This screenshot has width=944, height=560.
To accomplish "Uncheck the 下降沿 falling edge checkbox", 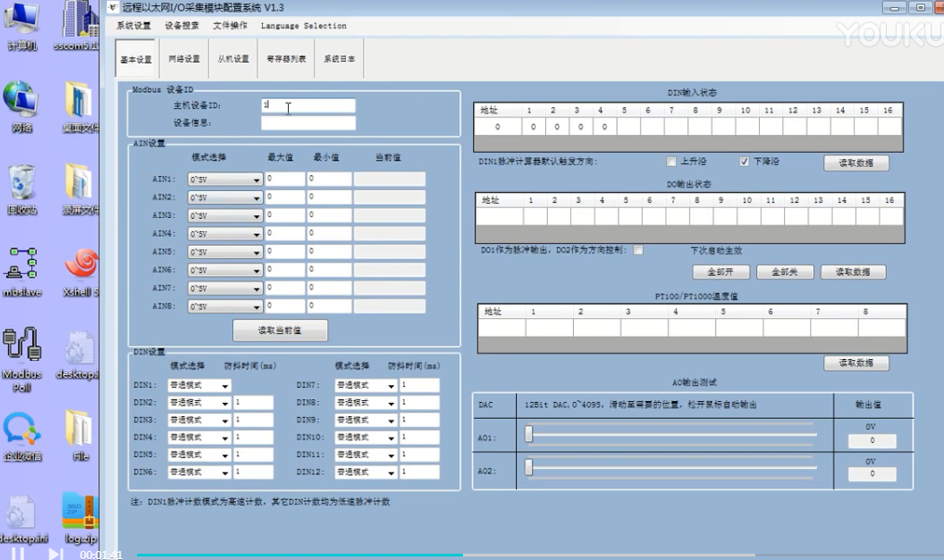I will click(744, 162).
